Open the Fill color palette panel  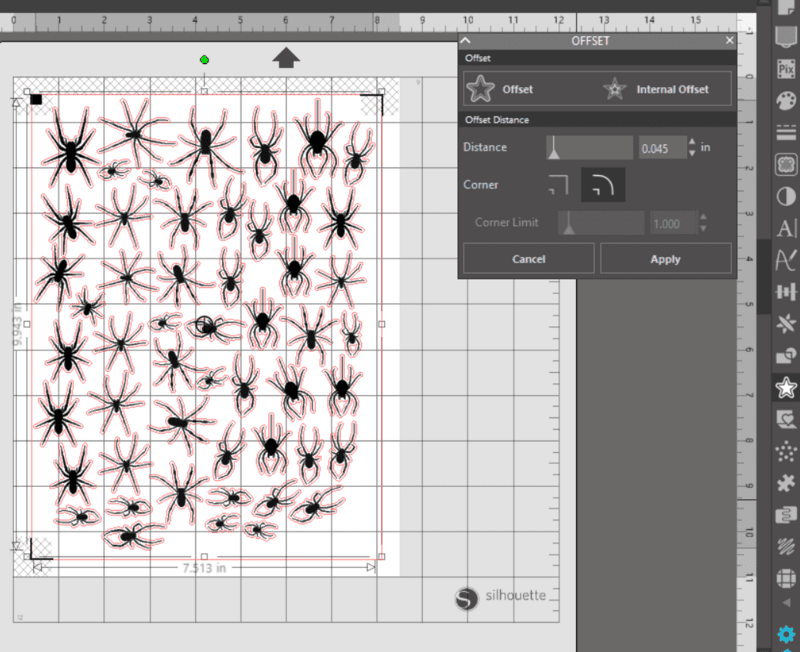point(786,102)
